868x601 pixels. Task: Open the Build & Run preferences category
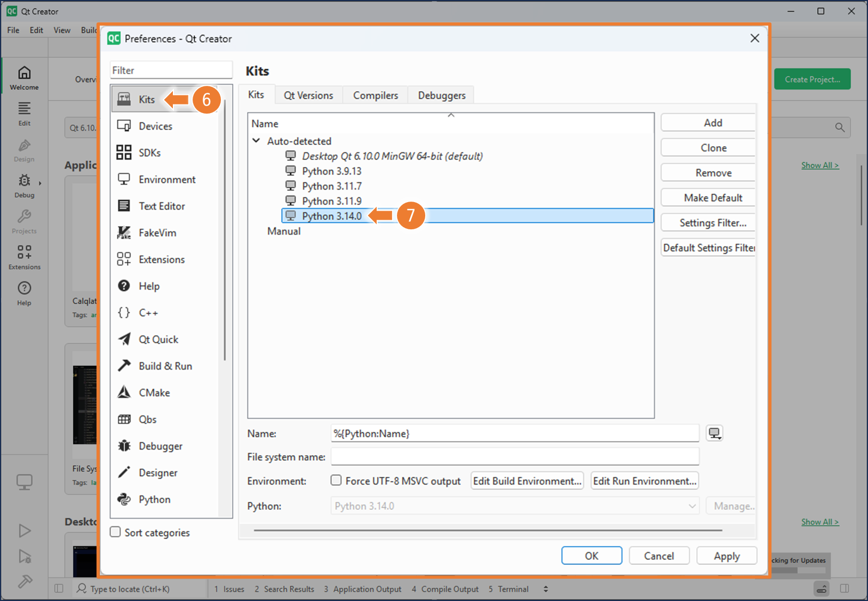(165, 366)
